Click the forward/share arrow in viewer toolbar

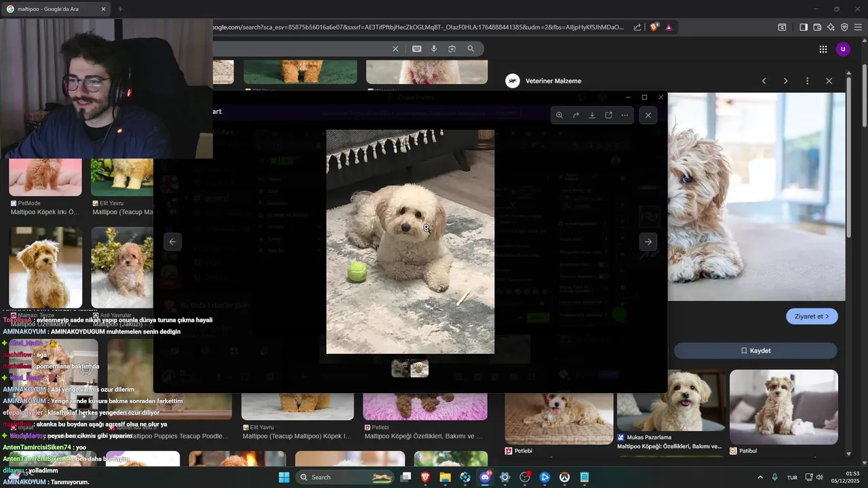pyautogui.click(x=576, y=115)
